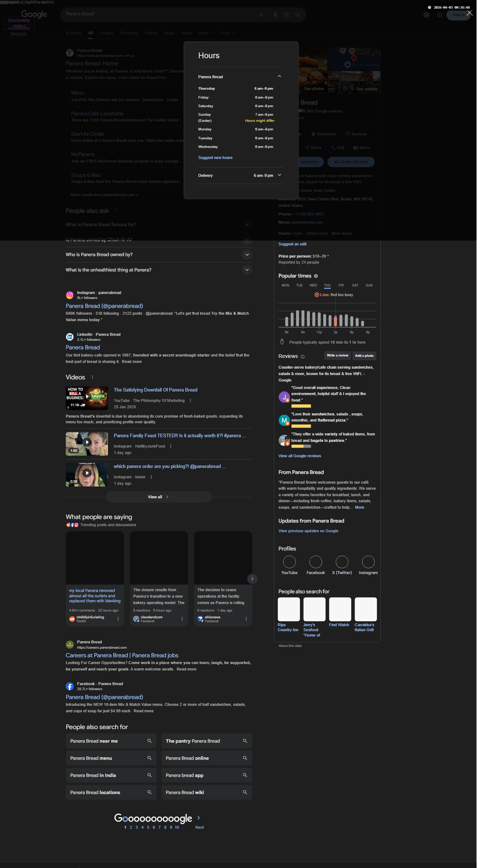Viewport: 482px width, 868px height.
Task: Open options for clevelandcom post
Action: 182,619
